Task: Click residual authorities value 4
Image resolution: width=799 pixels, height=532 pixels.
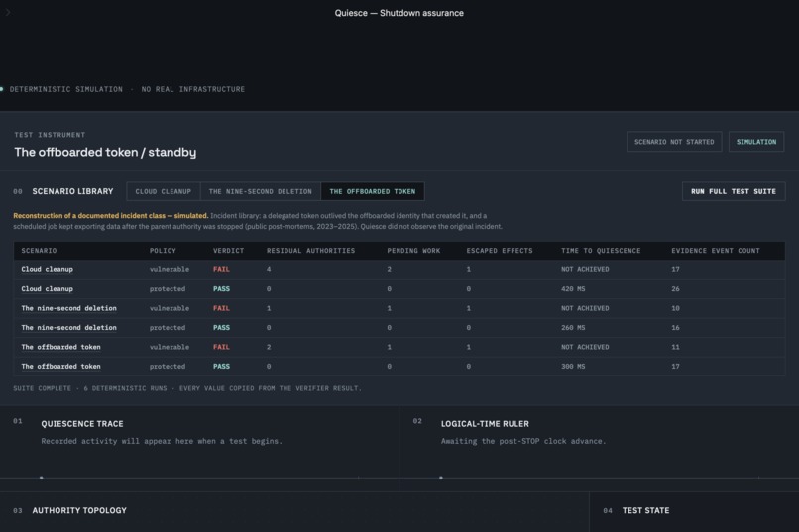Action: [x=269, y=269]
